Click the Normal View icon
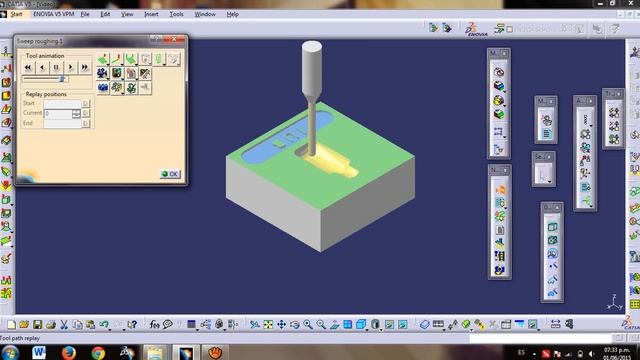Image resolution: width=640 pixels, height=360 pixels. pyautogui.click(x=334, y=324)
